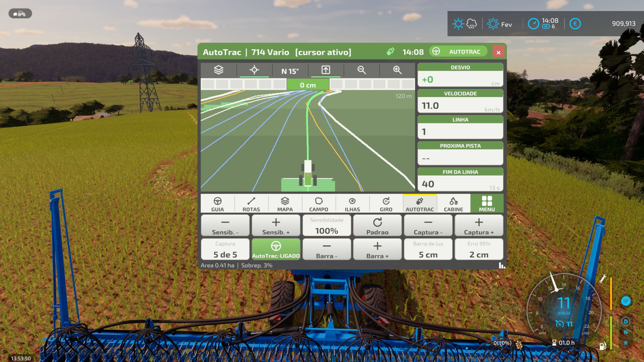
Task: Toggle AutoTrac: LIGADO off
Action: pyautogui.click(x=276, y=249)
